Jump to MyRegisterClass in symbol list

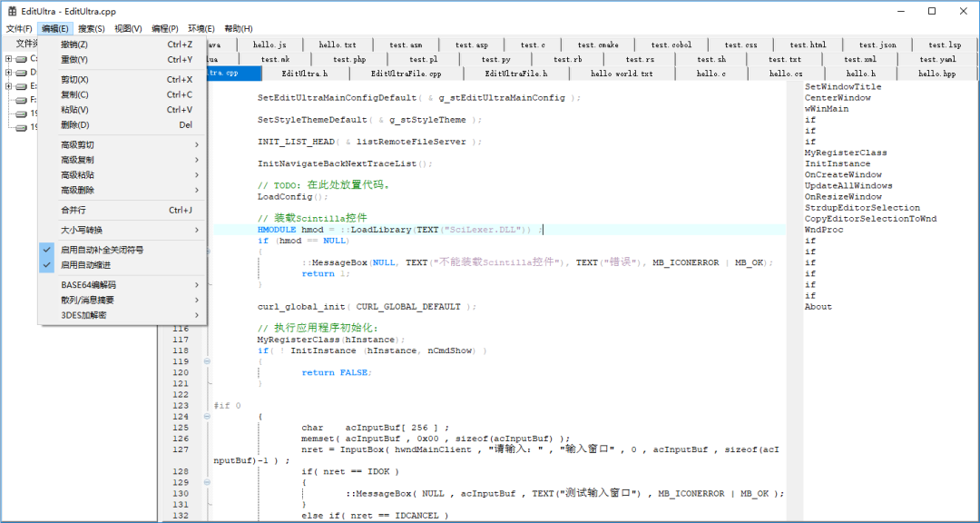846,153
